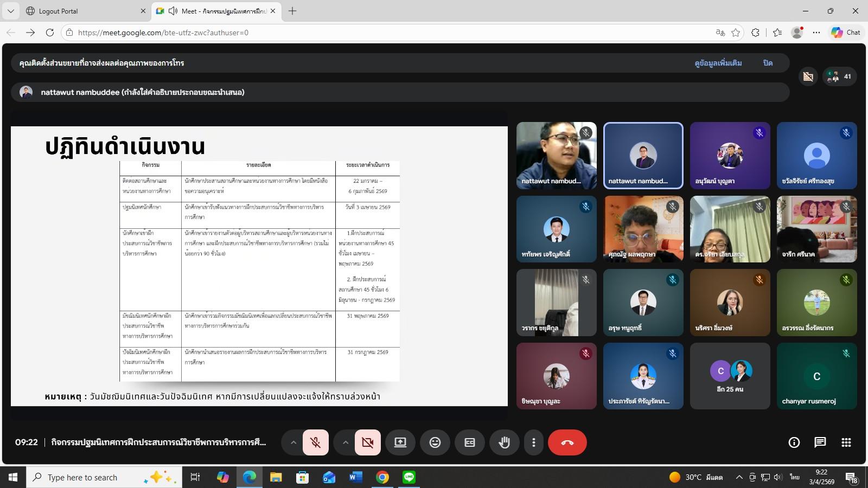868x488 pixels.
Task: Click the ดูข้อมูลเพิ่มเติม link
Action: [718, 63]
